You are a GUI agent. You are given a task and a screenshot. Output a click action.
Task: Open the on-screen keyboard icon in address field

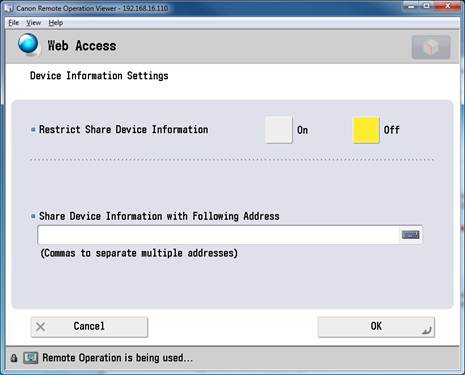click(x=410, y=235)
